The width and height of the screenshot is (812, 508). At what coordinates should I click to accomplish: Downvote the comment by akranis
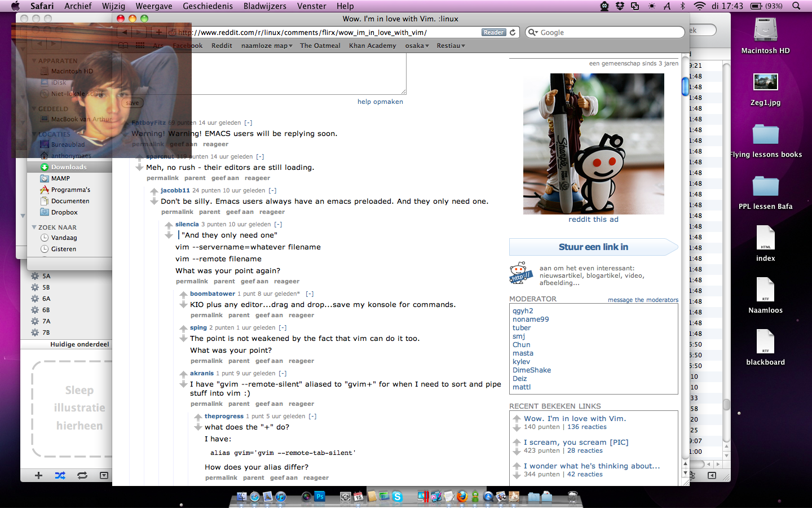tap(183, 385)
